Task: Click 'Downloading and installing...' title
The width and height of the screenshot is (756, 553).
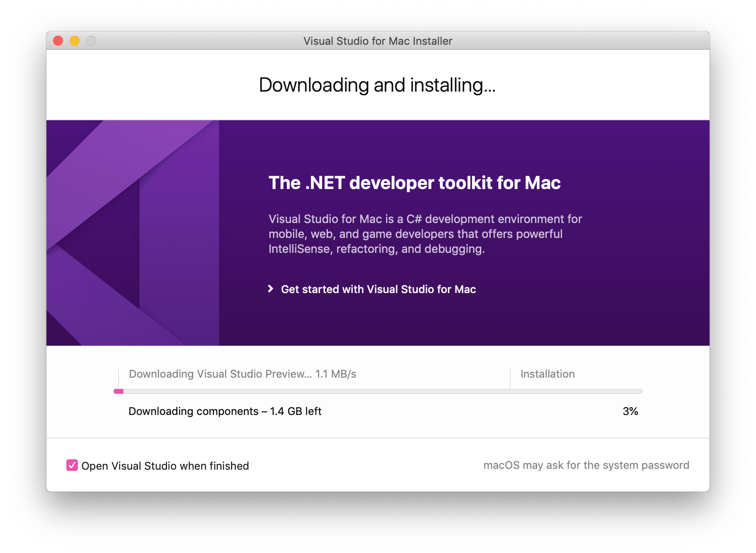Action: (x=377, y=85)
